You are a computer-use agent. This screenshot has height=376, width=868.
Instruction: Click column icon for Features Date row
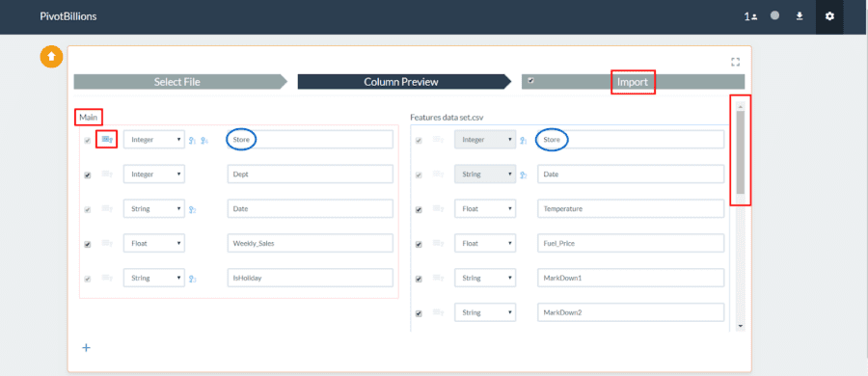click(439, 175)
